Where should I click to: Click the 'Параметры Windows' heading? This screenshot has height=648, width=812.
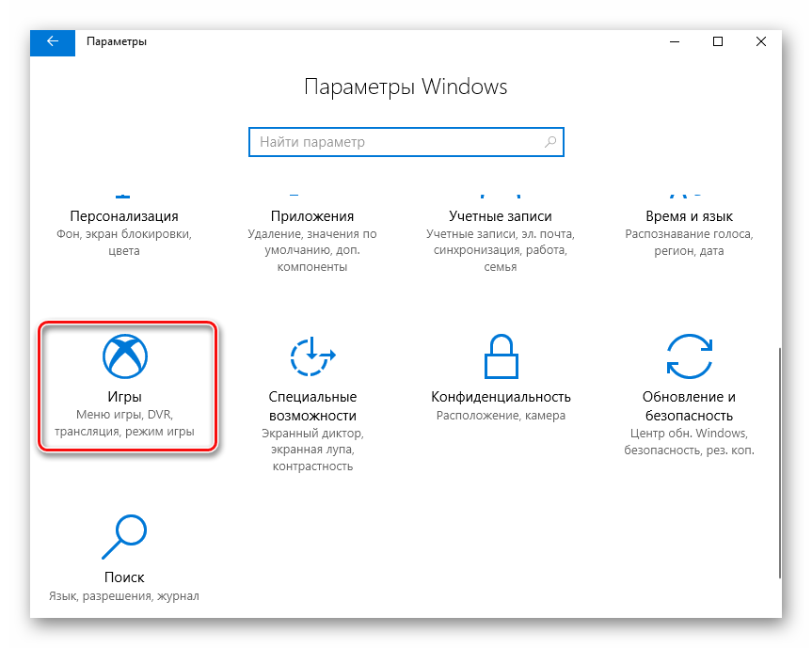pos(406,87)
